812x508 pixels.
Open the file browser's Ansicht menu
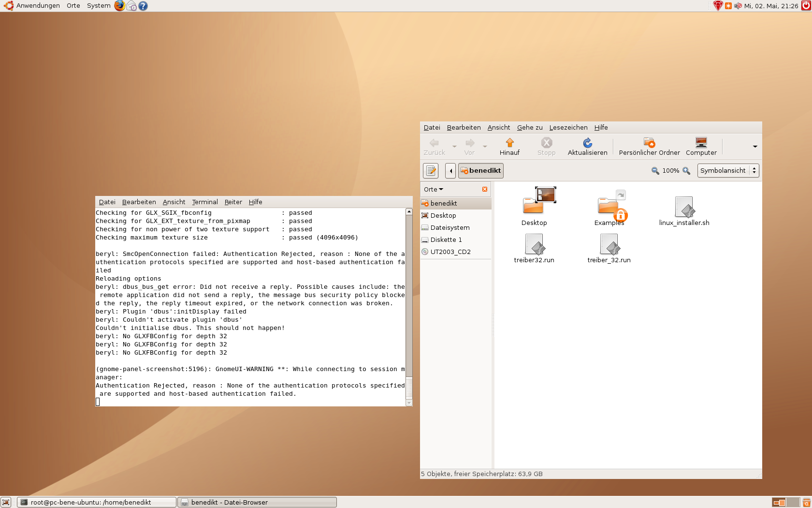click(x=499, y=128)
